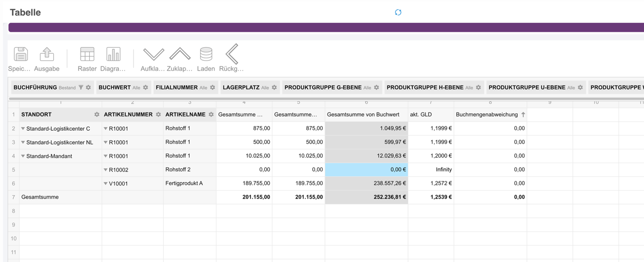Click the Gesamtsumme von Buchwert header
The width and height of the screenshot is (644, 262).
[x=363, y=115]
